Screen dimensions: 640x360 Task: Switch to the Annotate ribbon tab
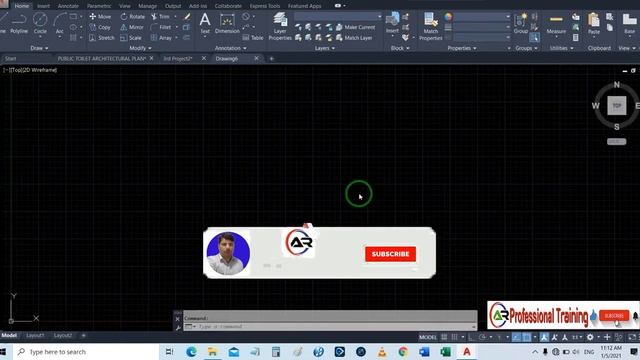point(68,6)
